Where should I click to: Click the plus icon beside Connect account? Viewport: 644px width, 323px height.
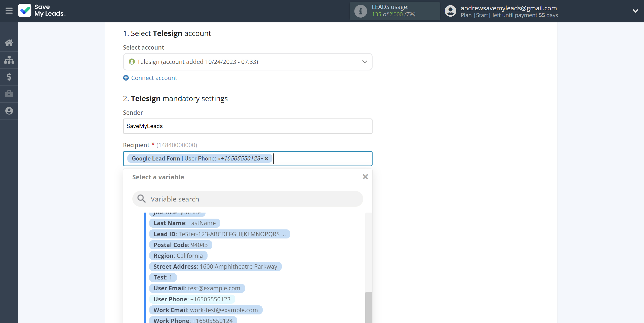126,78
